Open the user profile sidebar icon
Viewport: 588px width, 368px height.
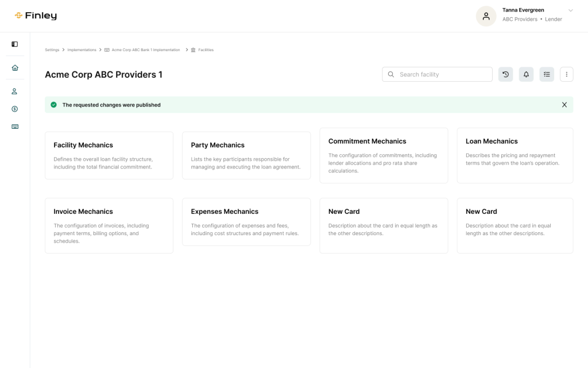click(x=15, y=91)
